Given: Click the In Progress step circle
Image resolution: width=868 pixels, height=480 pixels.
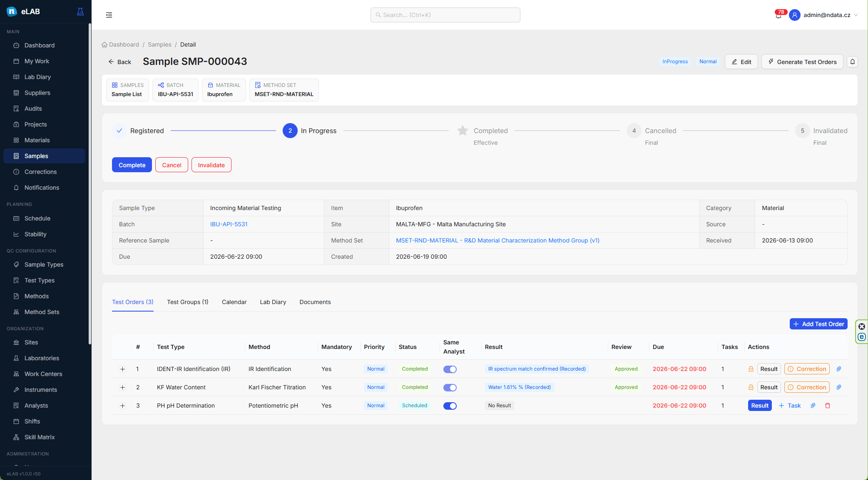Looking at the screenshot, I should click(x=290, y=131).
